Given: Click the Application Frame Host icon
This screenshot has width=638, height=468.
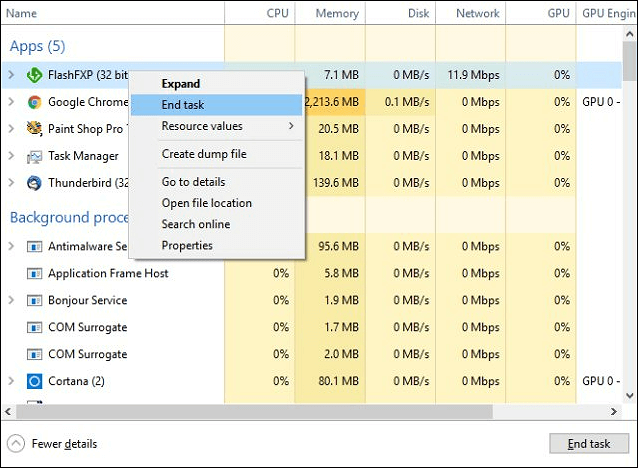Looking at the screenshot, I should pos(34,273).
